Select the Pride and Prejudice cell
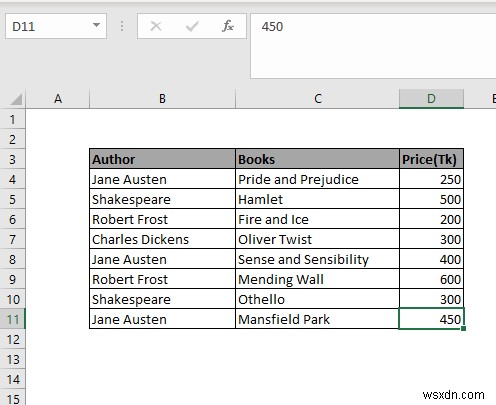The width and height of the screenshot is (496, 405). pyautogui.click(x=317, y=179)
